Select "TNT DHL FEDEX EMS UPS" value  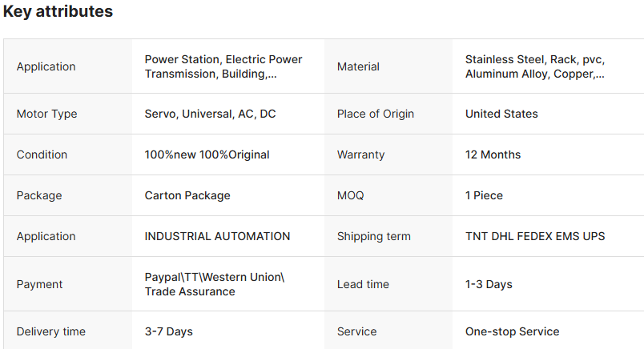click(535, 236)
